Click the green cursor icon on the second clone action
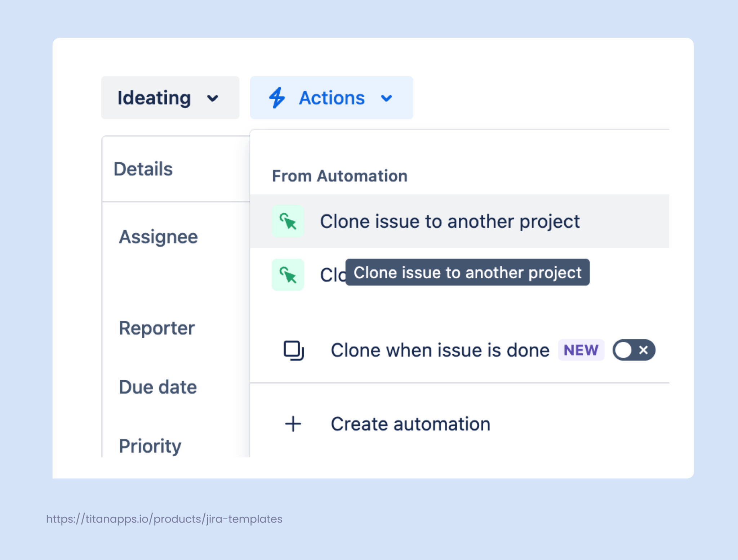 coord(288,275)
